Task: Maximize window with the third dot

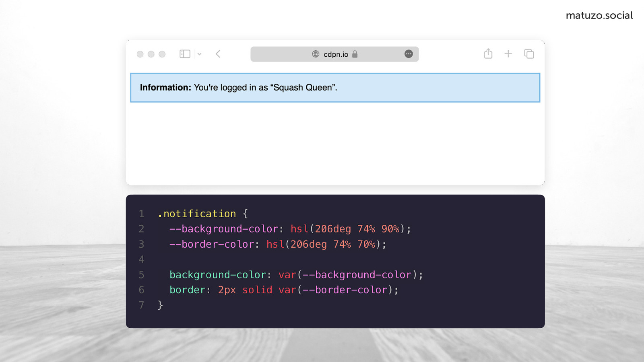Action: [x=162, y=54]
